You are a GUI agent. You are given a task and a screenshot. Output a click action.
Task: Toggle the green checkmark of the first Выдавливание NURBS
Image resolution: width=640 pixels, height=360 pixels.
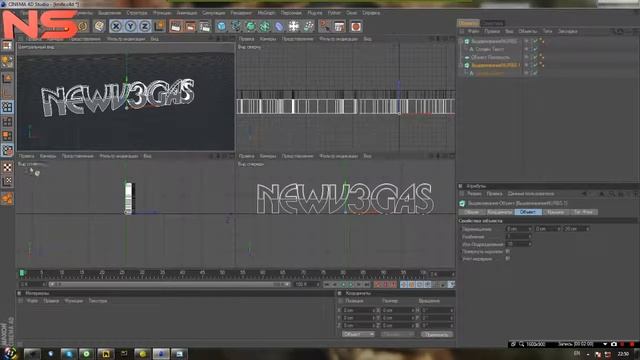tap(535, 41)
